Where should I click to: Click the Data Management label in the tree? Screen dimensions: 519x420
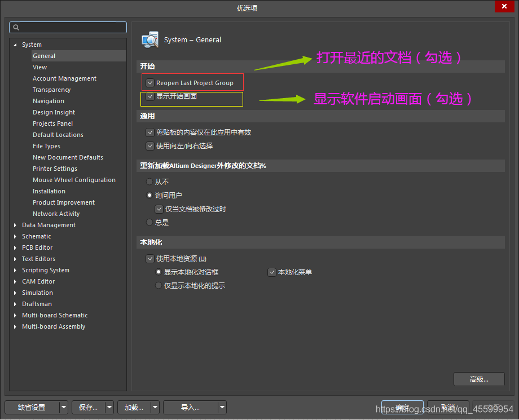[49, 225]
